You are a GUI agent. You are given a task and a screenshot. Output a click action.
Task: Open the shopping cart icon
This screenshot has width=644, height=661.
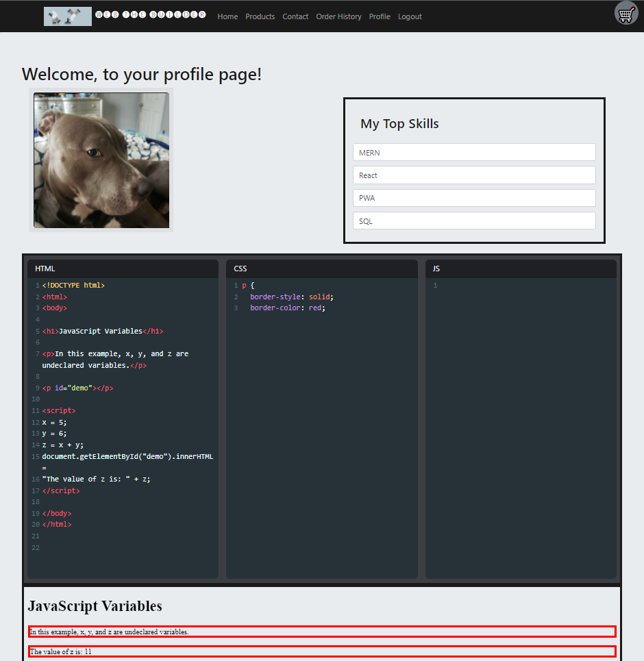[626, 14]
